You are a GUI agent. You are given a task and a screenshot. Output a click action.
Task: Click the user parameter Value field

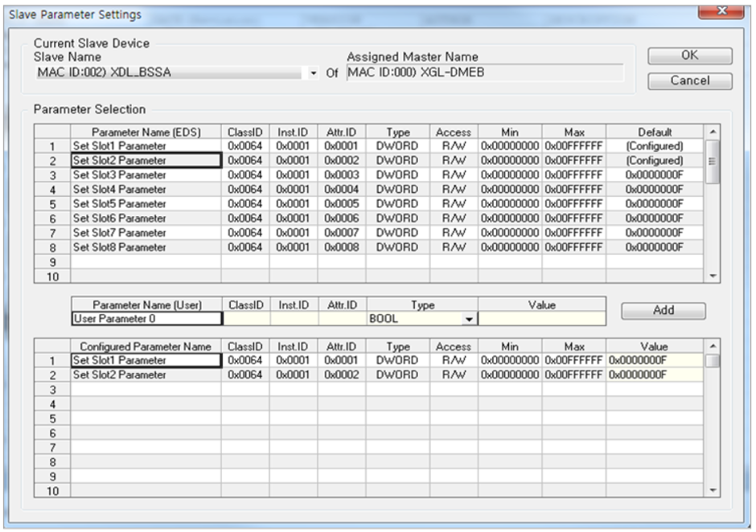(541, 319)
